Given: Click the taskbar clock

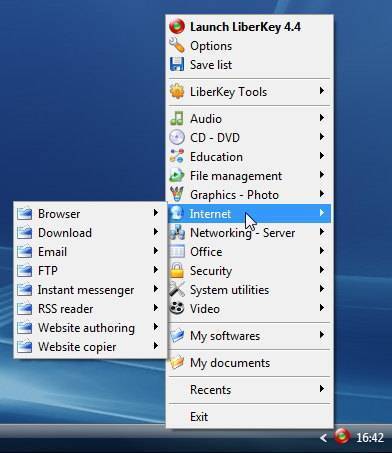Looking at the screenshot, I should tap(370, 438).
